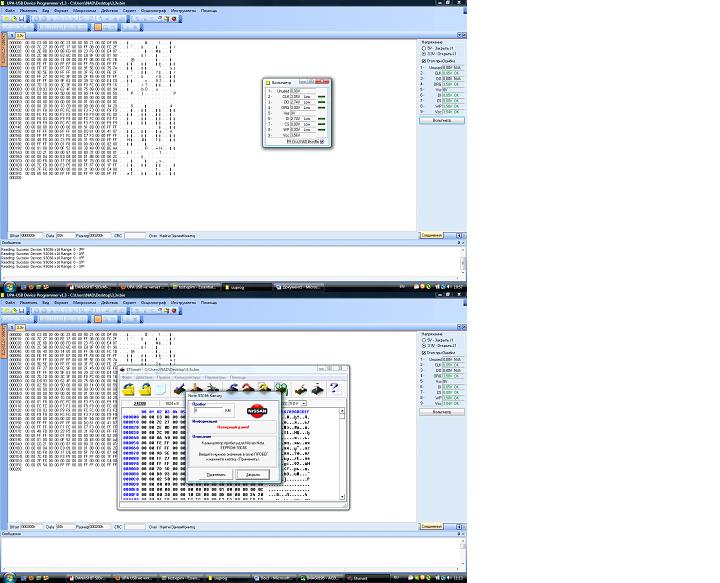Open Действия menu in ETLsmart window

pyautogui.click(x=144, y=377)
